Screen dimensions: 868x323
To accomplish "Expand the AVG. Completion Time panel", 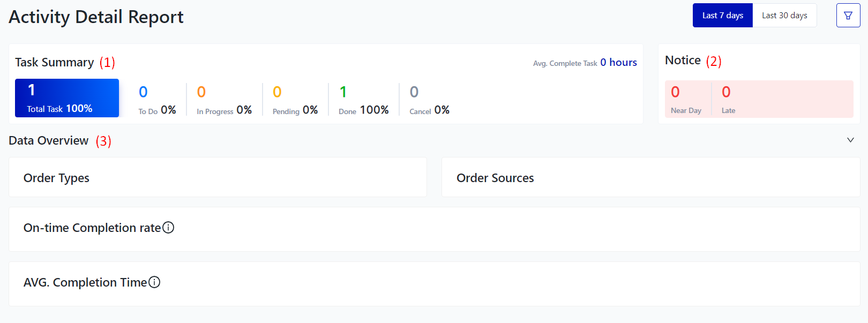I will coord(434,284).
